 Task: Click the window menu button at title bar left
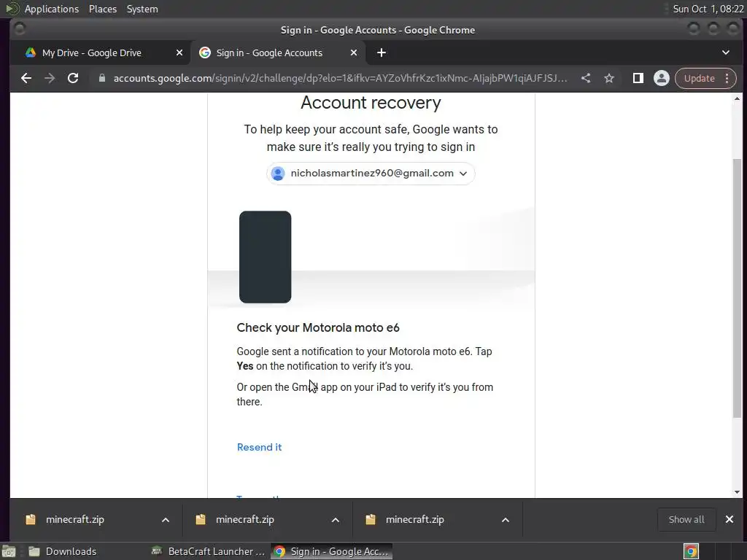[x=20, y=29]
